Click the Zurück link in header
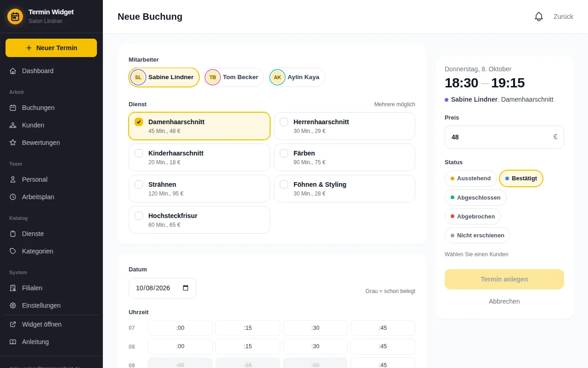 pos(563,17)
